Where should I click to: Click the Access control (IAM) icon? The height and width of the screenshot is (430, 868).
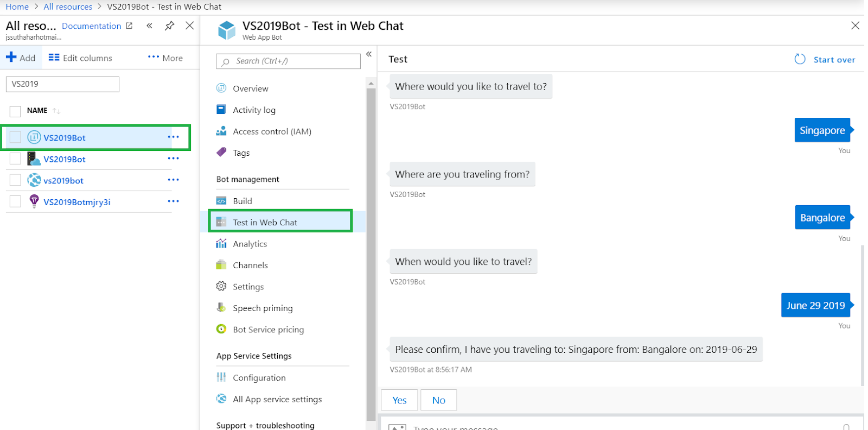click(x=221, y=131)
